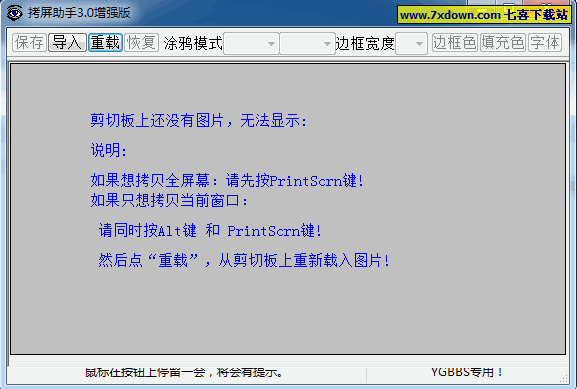Click status bar hint about hovering buttons
This screenshot has width=577, height=389.
tap(184, 372)
